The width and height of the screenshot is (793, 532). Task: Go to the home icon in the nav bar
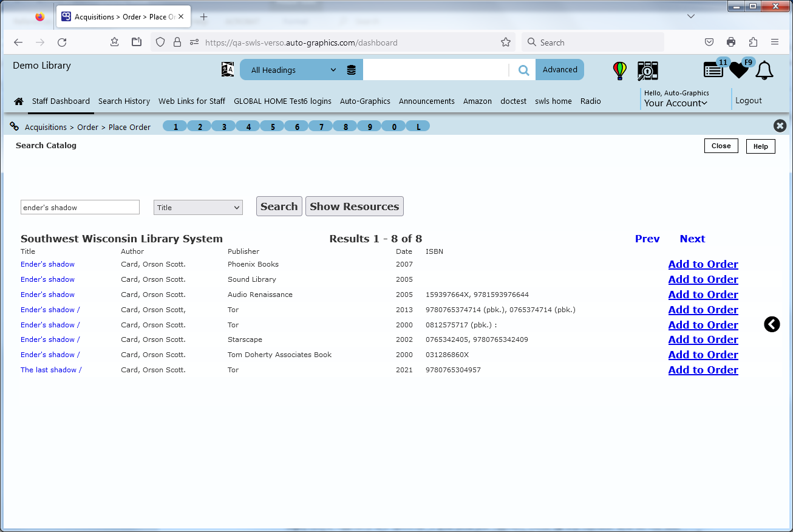point(19,101)
